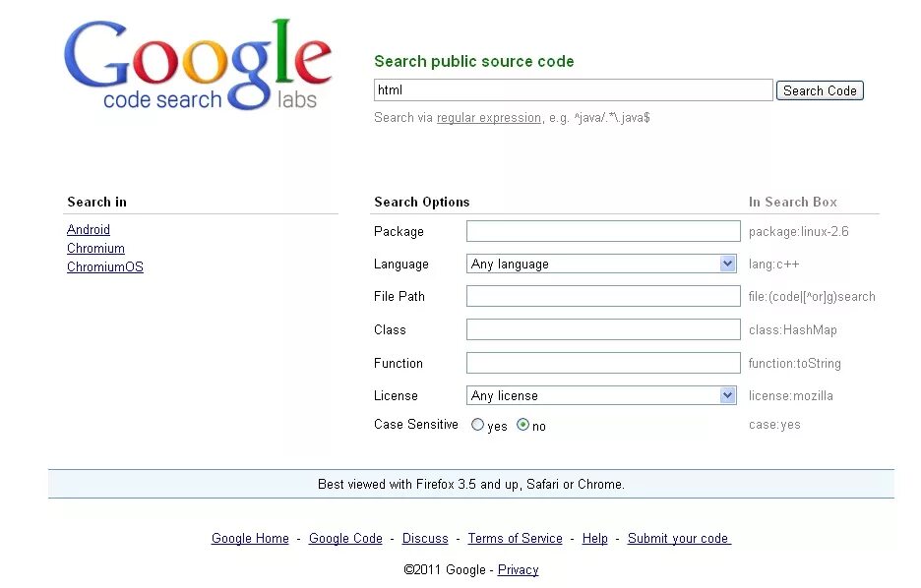Open the regular expression help link
921x588 pixels.
(x=489, y=117)
